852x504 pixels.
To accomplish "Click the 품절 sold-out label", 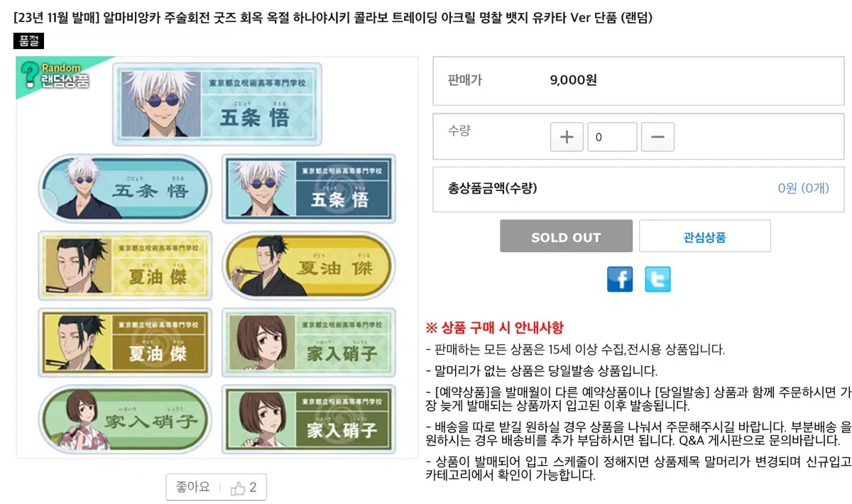I will point(29,41).
